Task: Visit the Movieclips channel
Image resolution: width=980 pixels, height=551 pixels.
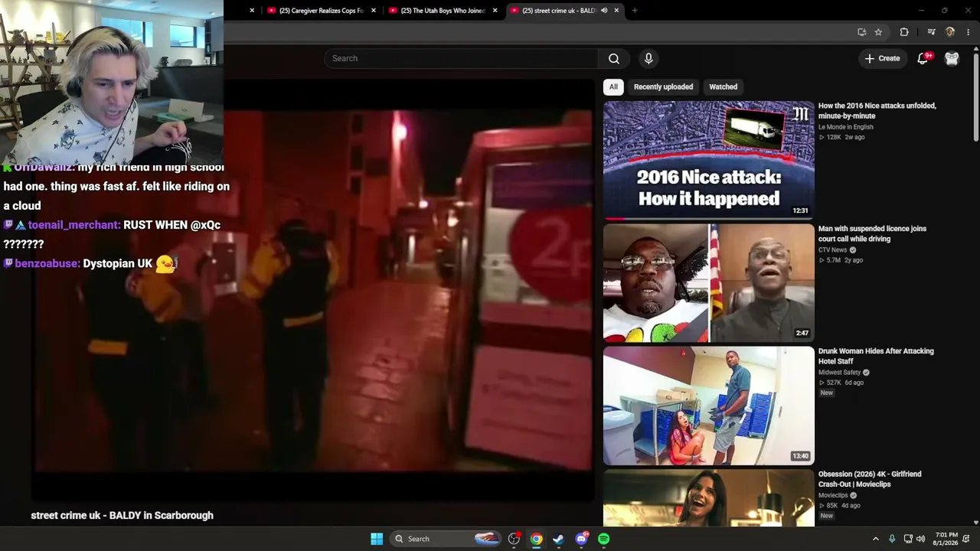Action: [833, 496]
